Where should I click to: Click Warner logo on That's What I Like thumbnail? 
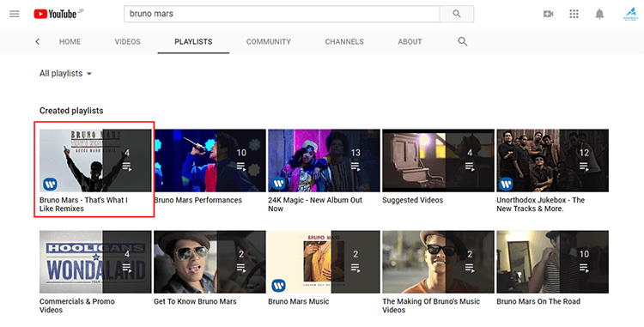(x=50, y=184)
